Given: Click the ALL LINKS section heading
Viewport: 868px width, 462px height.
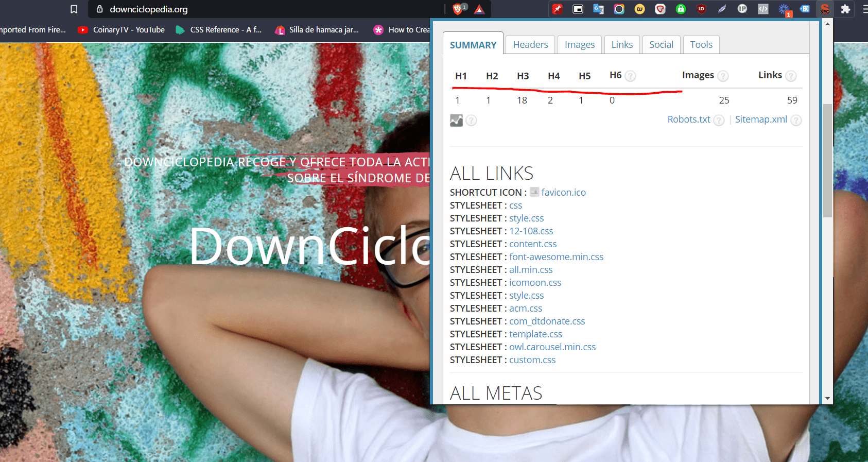Looking at the screenshot, I should click(x=492, y=174).
